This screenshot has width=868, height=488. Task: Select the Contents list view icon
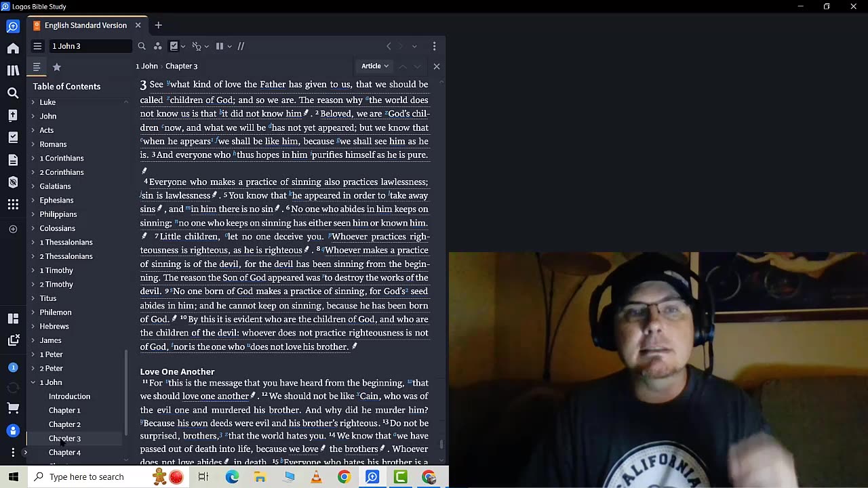(x=37, y=67)
